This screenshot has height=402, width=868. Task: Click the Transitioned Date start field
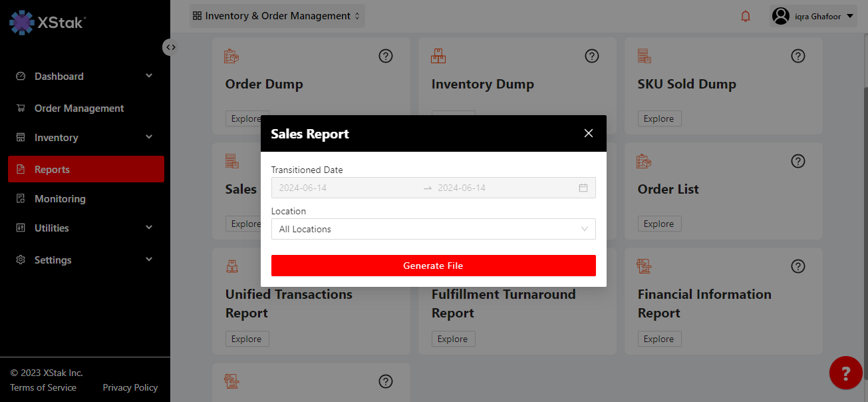click(346, 188)
